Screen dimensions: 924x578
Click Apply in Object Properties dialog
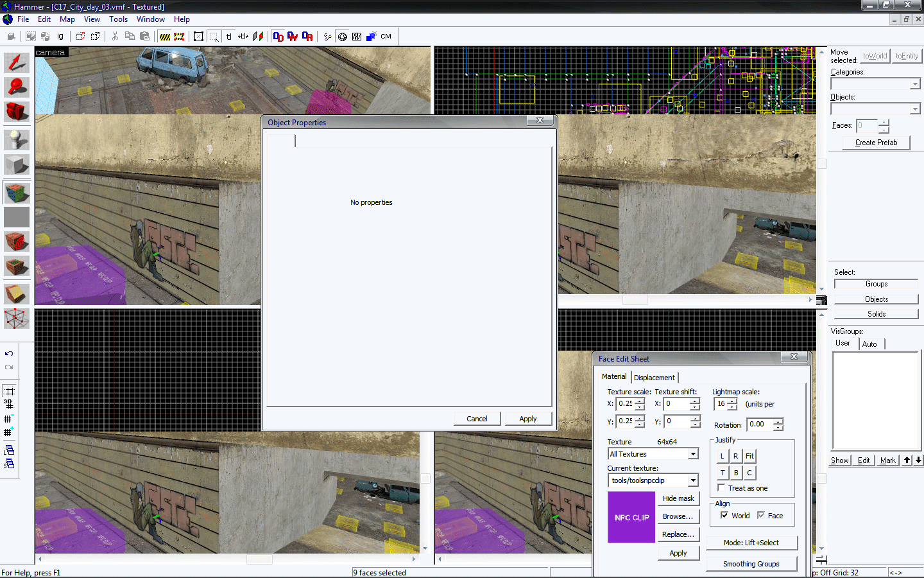[528, 419]
